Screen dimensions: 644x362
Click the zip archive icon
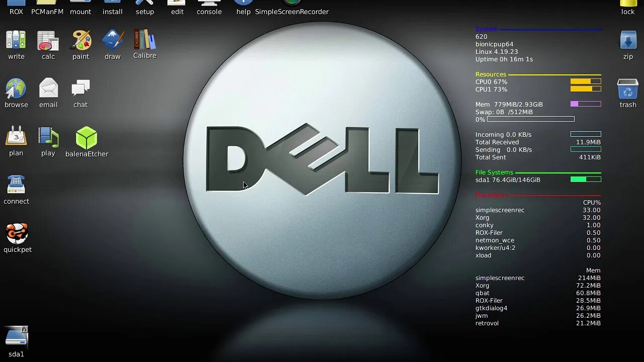click(x=628, y=40)
